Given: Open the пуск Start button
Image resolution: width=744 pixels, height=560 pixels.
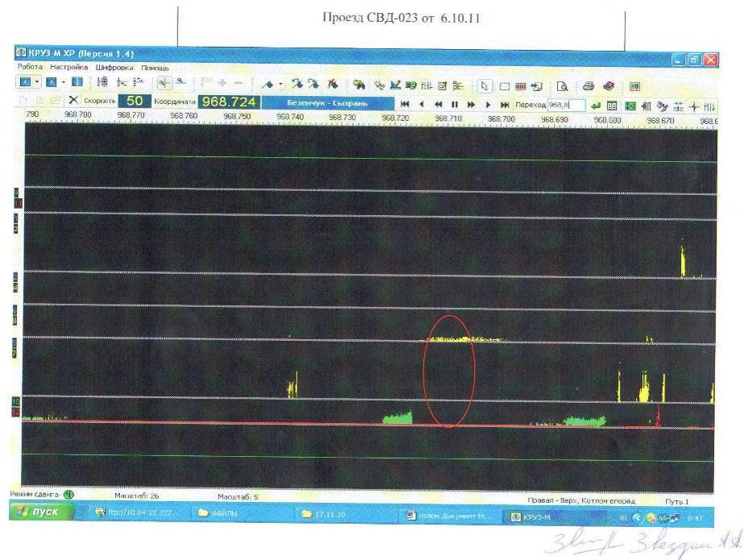Looking at the screenshot, I should 41,512.
